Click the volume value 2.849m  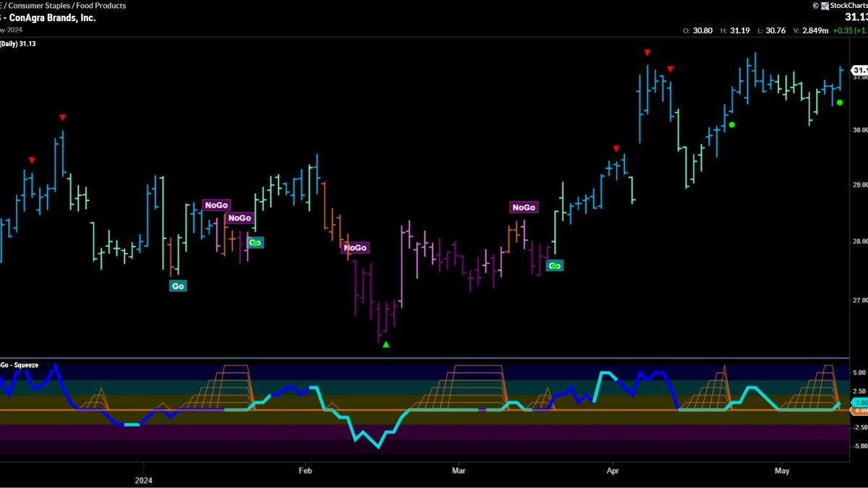tap(815, 31)
